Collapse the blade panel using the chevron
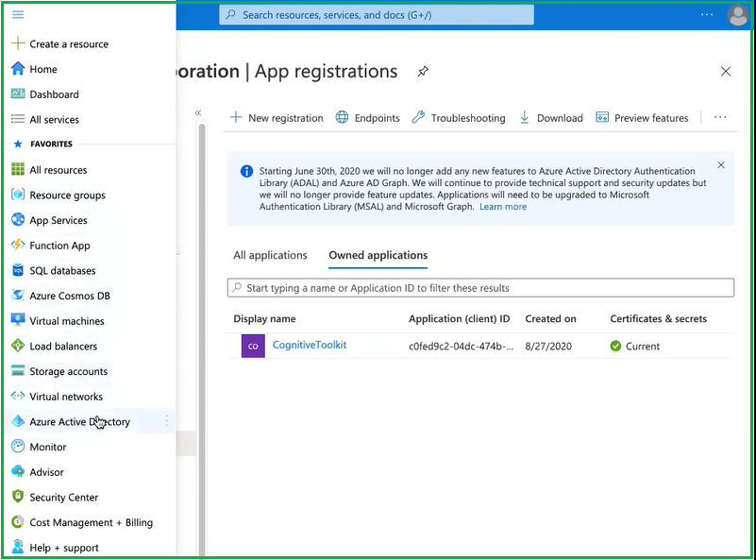The height and width of the screenshot is (560, 756). pyautogui.click(x=198, y=111)
